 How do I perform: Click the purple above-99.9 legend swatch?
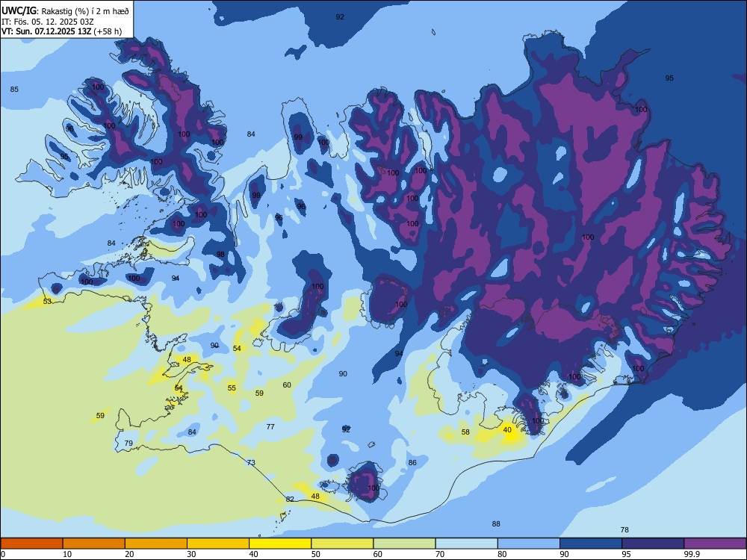point(715,544)
